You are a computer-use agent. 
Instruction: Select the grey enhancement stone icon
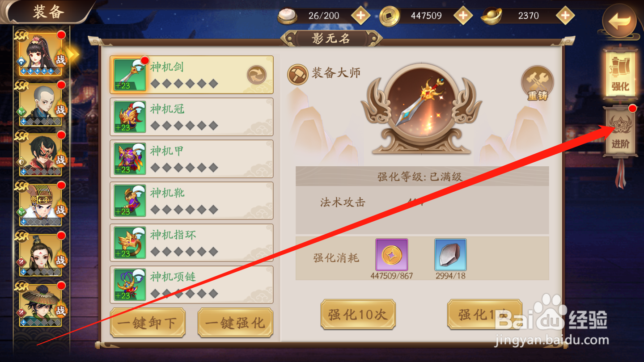450,255
